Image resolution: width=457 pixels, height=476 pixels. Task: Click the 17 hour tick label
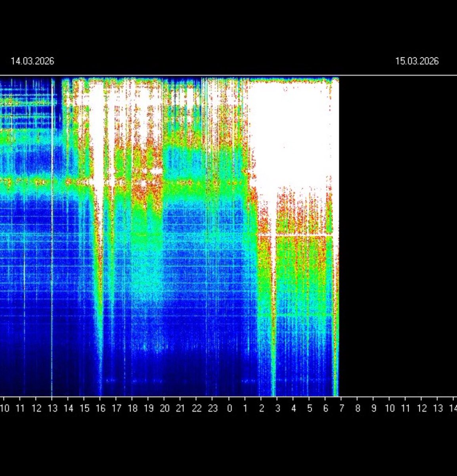point(117,409)
